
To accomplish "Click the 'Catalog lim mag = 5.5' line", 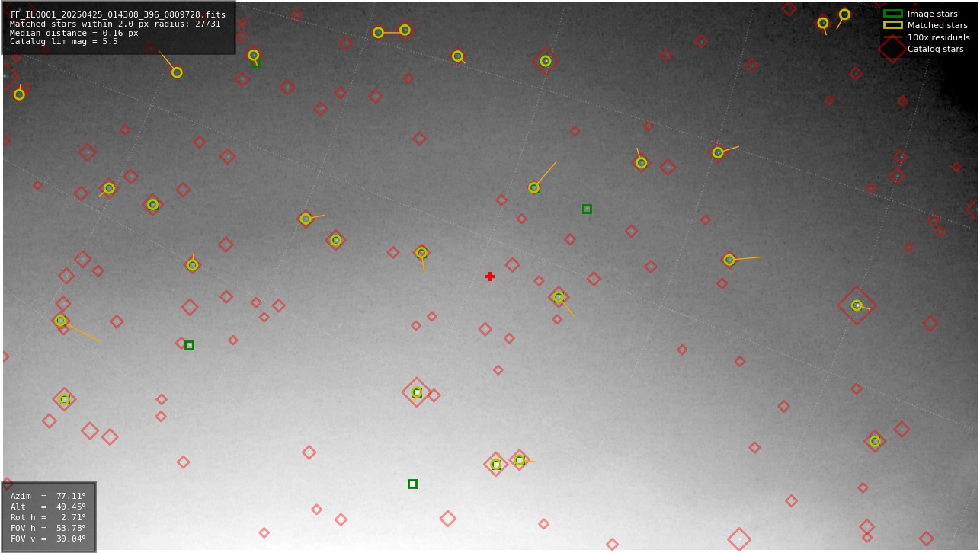I will 63,42.
